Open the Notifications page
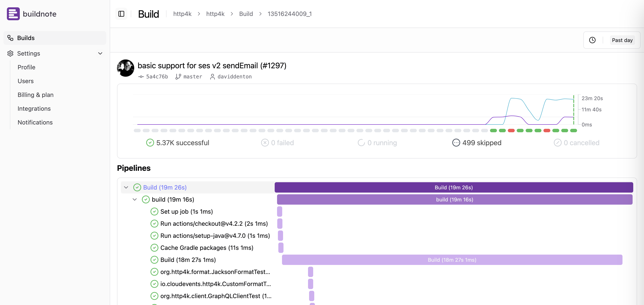The image size is (644, 305). tap(35, 122)
